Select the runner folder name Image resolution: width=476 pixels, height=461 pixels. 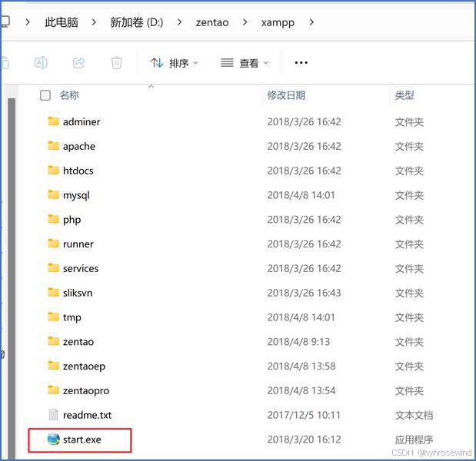78,244
